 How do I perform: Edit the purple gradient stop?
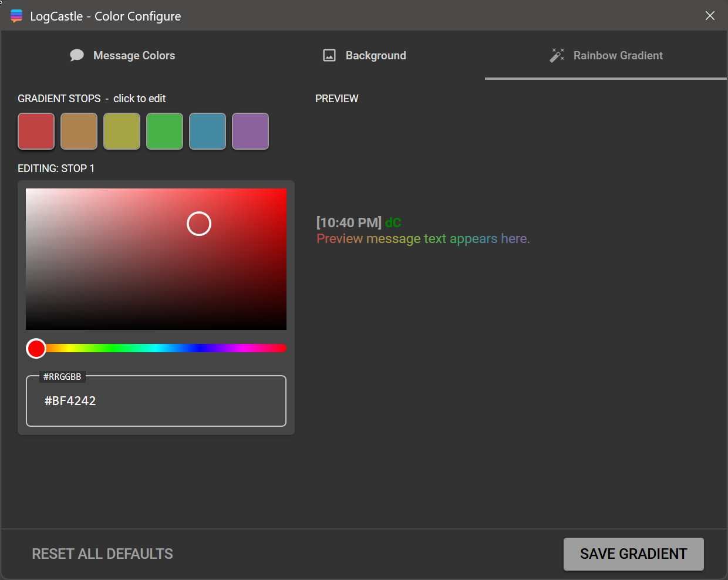pos(250,131)
